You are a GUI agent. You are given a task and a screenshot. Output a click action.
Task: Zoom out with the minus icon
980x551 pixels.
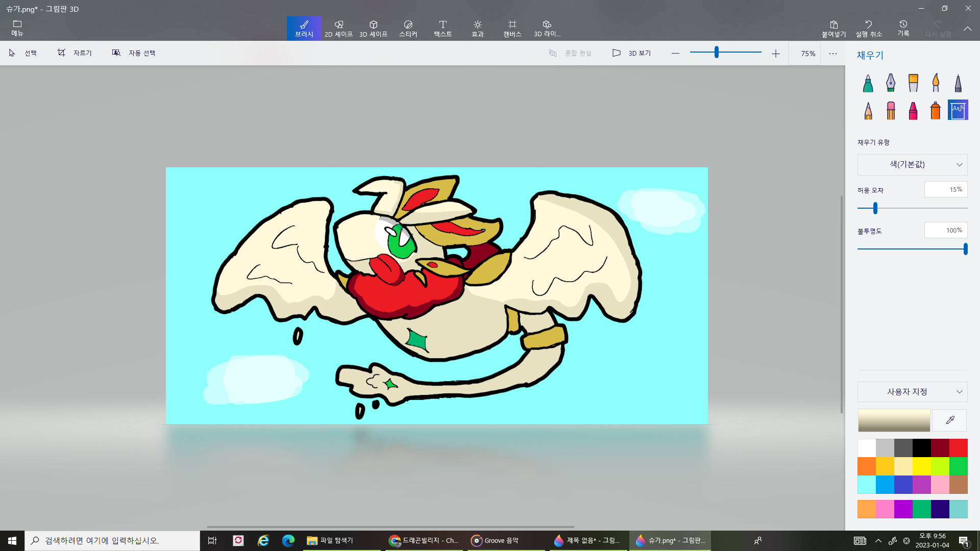pyautogui.click(x=675, y=53)
